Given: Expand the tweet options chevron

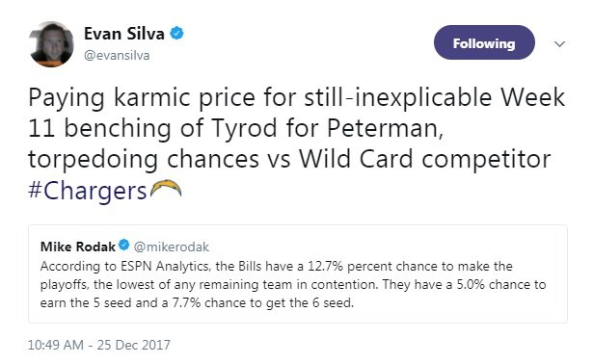Looking at the screenshot, I should click(x=559, y=43).
